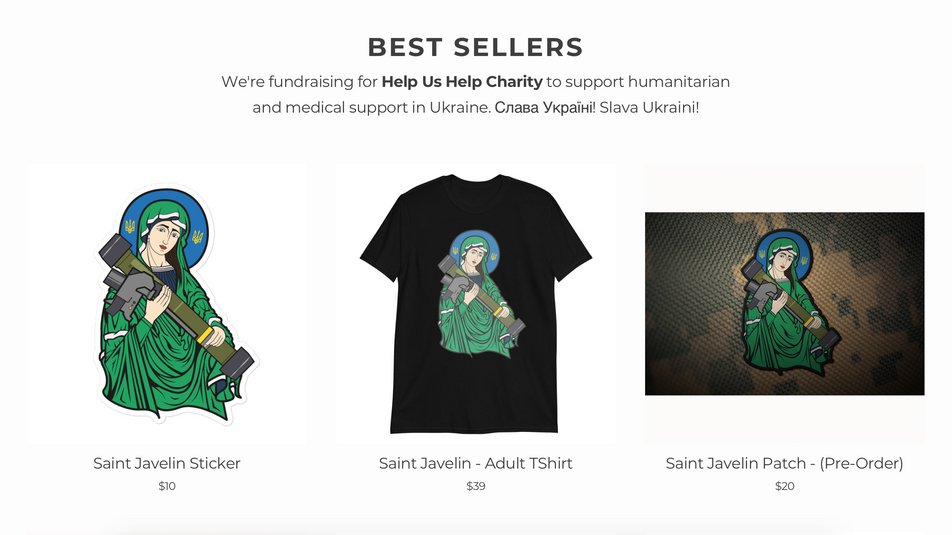Click the bold Help Us Help Charity text
The image size is (952, 535).
tap(462, 81)
